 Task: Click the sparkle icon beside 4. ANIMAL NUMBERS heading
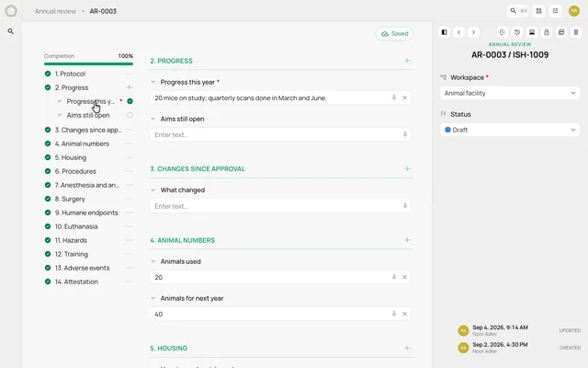(x=407, y=240)
